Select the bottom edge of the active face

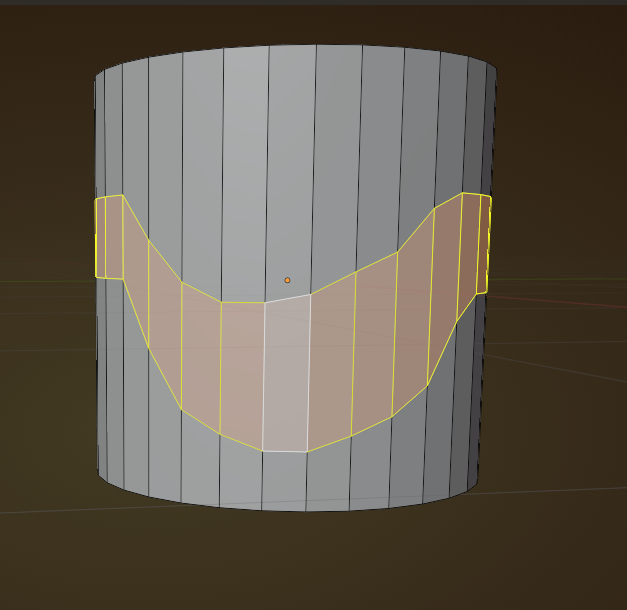pos(285,451)
